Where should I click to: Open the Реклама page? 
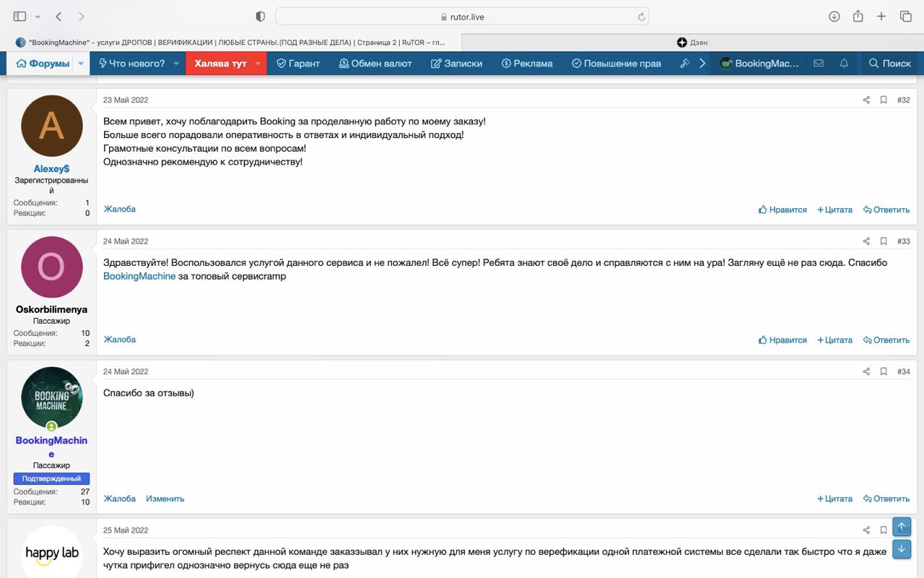click(527, 64)
